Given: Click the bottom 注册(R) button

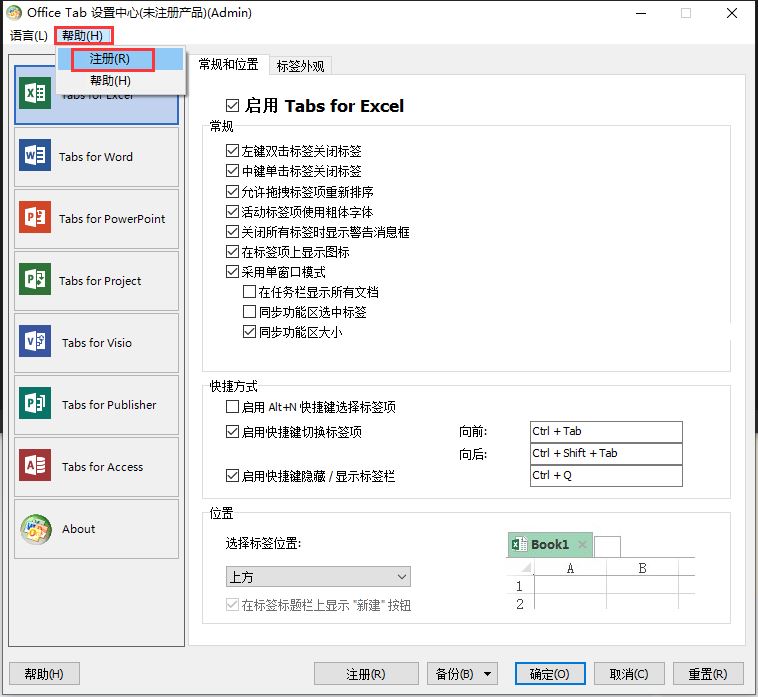Looking at the screenshot, I should point(366,674).
